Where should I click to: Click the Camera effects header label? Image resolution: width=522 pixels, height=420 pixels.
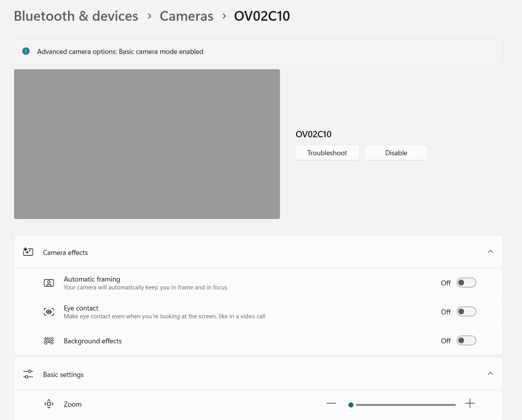tap(65, 253)
